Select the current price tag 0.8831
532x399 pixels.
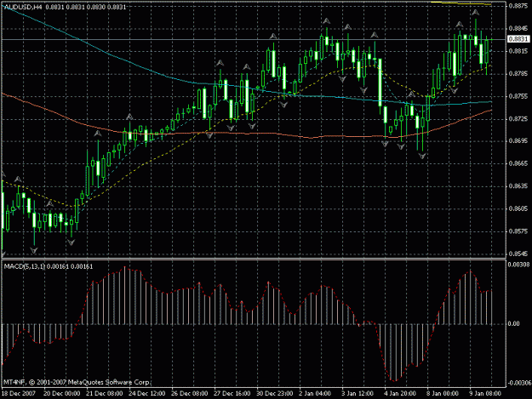click(518, 39)
